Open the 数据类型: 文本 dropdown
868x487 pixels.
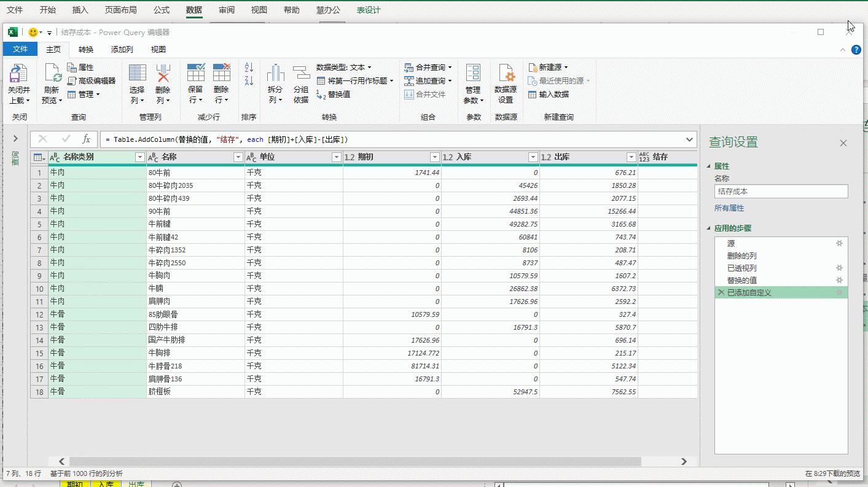344,68
